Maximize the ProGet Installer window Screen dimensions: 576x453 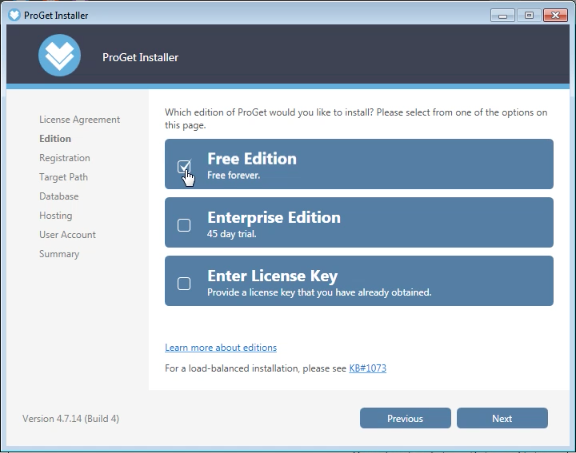click(529, 15)
